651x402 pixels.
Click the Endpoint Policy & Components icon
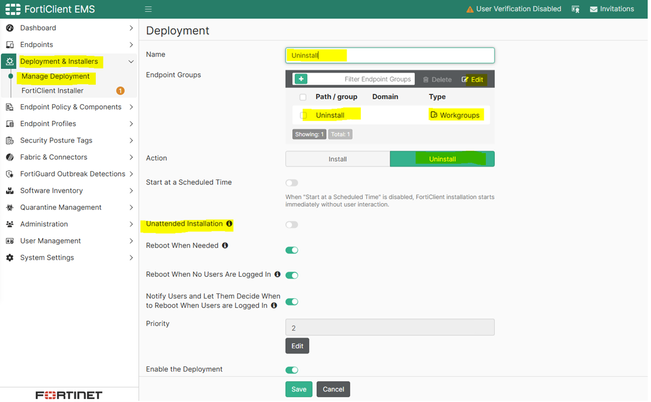[10, 107]
